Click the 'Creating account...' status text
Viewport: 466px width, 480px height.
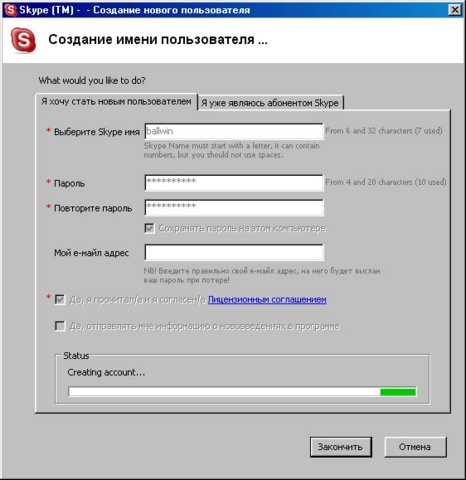pyautogui.click(x=106, y=372)
